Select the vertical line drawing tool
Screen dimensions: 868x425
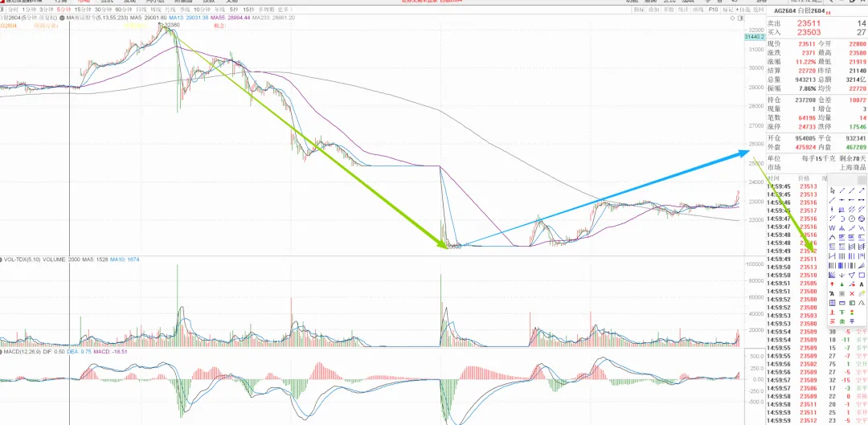[x=832, y=209]
